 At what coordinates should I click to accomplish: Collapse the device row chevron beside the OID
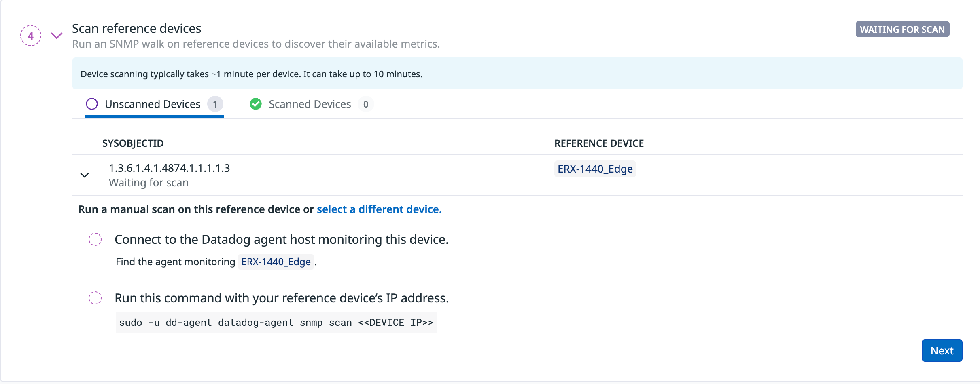point(85,175)
